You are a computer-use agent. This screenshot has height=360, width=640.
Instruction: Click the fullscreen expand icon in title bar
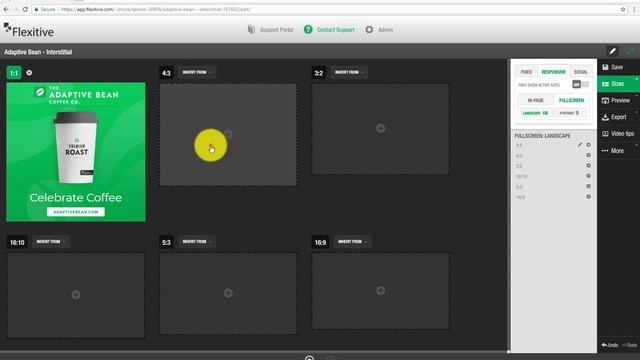pos(631,51)
